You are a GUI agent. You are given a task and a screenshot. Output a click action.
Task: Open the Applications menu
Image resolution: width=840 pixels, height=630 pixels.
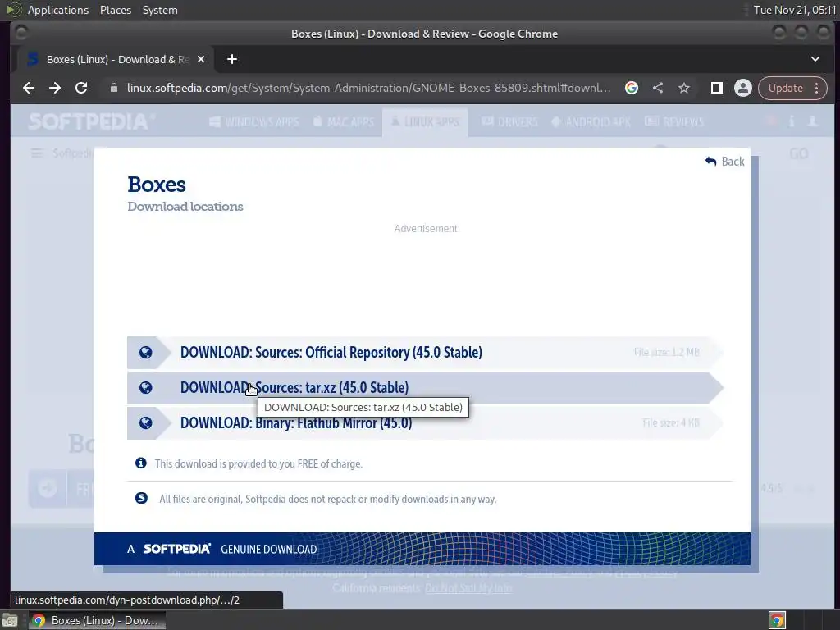click(x=58, y=10)
